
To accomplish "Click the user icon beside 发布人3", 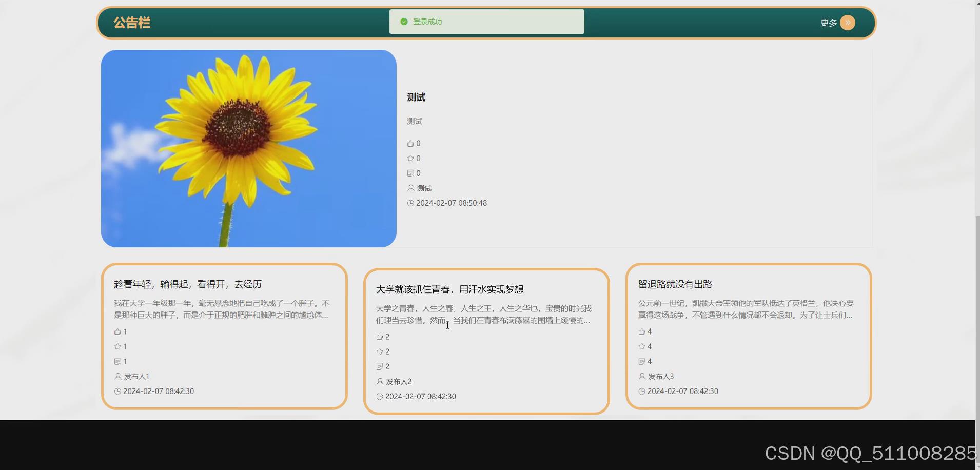I will [642, 377].
